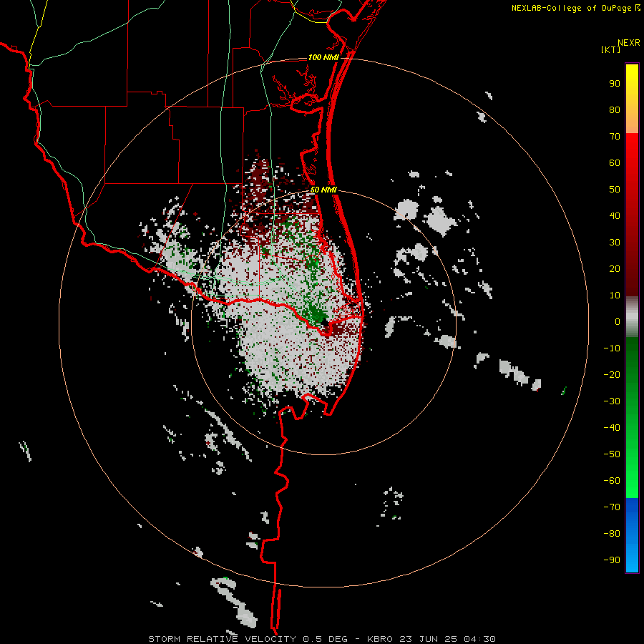The width and height of the screenshot is (644, 644).
Task: Click the 100 NMI range ring label
Action: [x=323, y=57]
